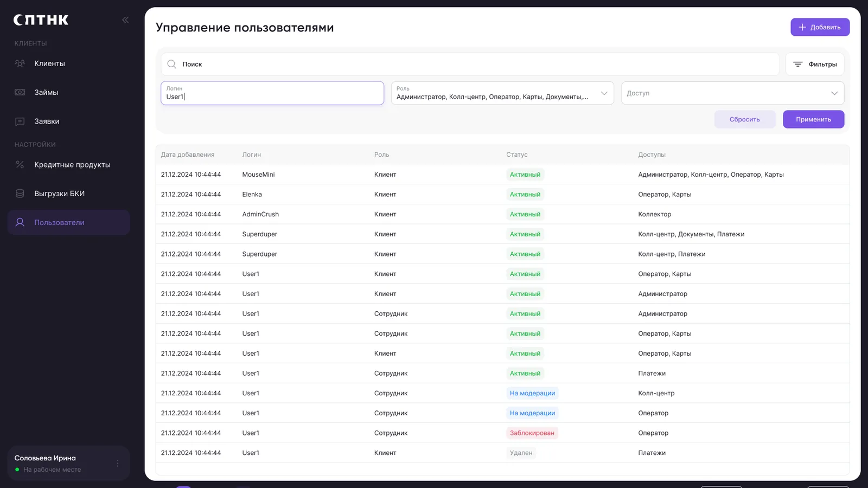Collapse the sidebar with the double chevron
868x488 pixels.
point(125,20)
